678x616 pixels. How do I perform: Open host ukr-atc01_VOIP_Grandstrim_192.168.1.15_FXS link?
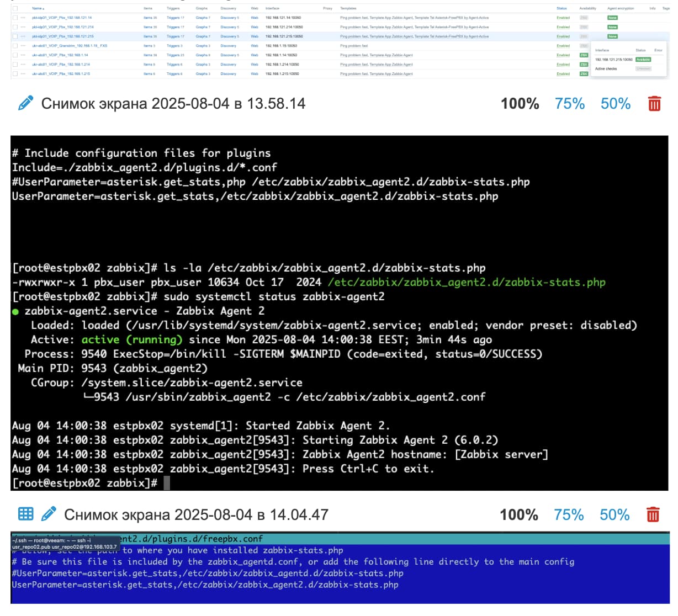pyautogui.click(x=70, y=46)
